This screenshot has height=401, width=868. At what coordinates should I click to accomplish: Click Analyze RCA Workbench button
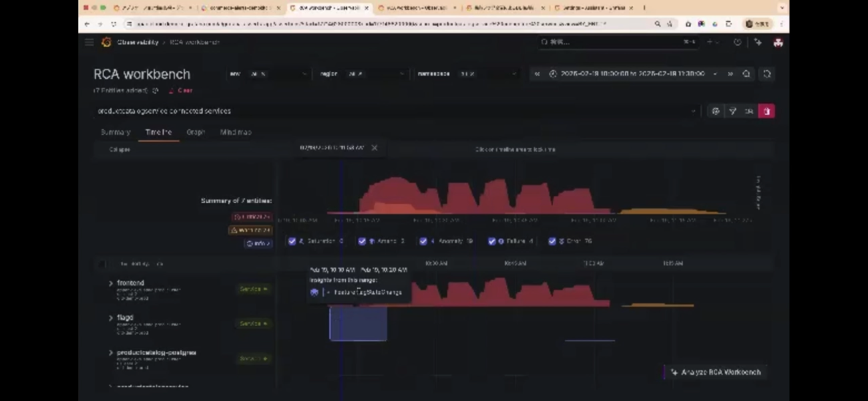[716, 372]
